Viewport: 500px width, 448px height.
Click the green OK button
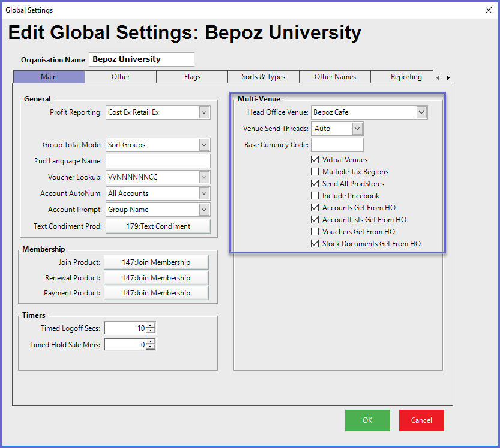367,420
